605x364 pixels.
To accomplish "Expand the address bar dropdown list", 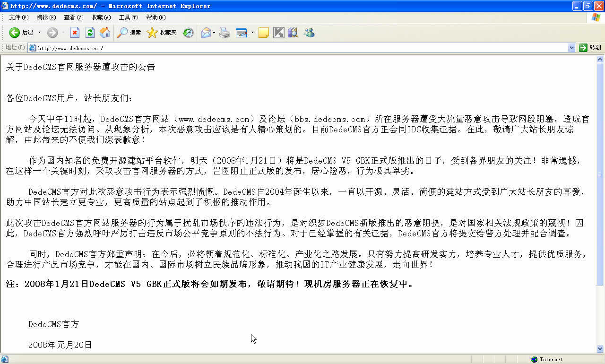I will (571, 48).
